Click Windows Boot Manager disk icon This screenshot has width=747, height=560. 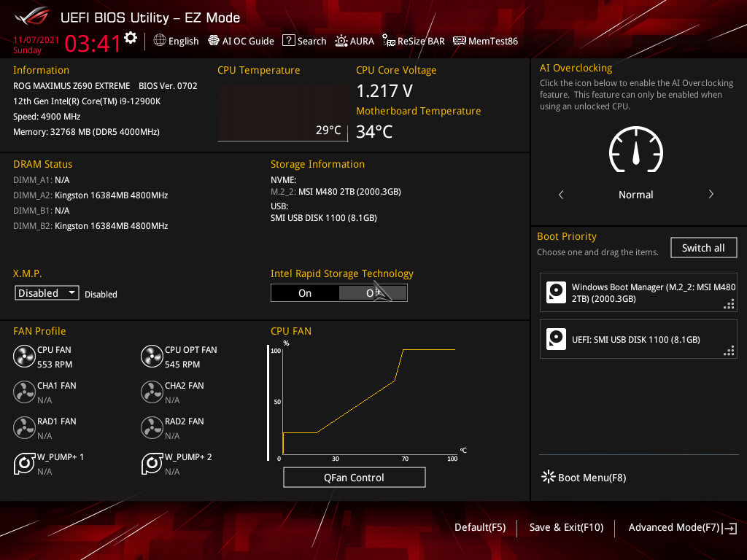point(556,292)
